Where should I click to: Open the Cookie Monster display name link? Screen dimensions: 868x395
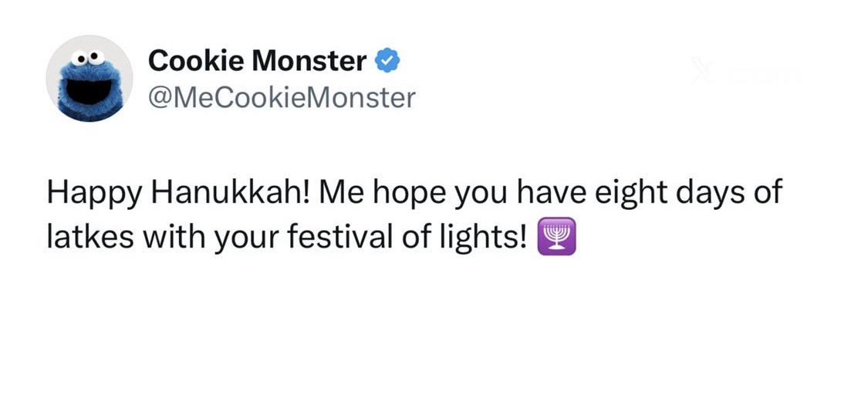(x=257, y=60)
